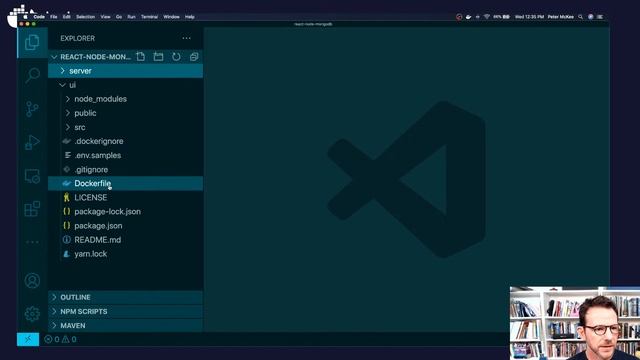The height and width of the screenshot is (360, 640).
Task: Open the Run and Debug view
Action: [32, 142]
